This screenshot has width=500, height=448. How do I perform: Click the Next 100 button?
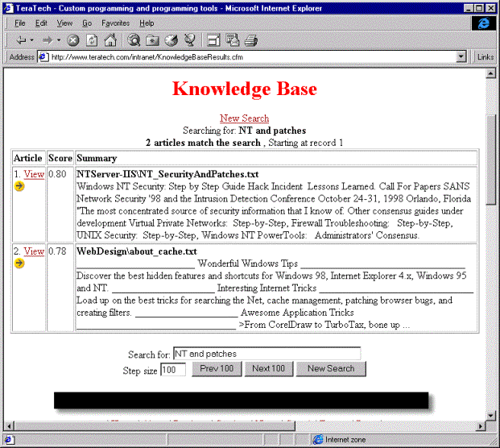coord(269,368)
